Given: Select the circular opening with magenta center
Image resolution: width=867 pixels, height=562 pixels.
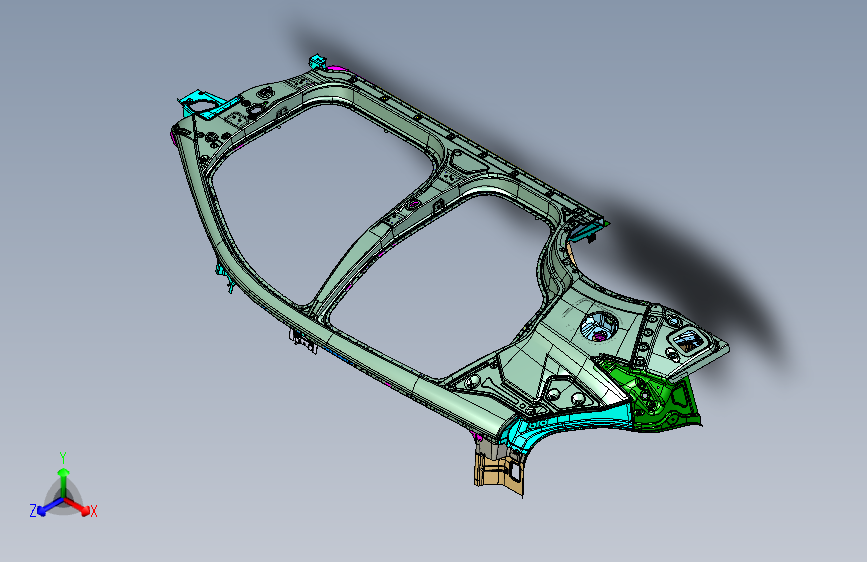Looking at the screenshot, I should tap(599, 326).
